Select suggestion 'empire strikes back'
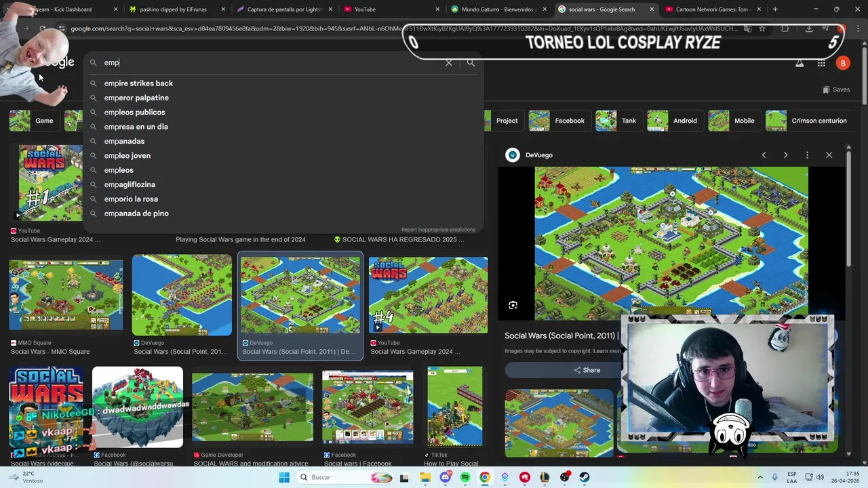Image resolution: width=868 pixels, height=488 pixels. tap(283, 83)
